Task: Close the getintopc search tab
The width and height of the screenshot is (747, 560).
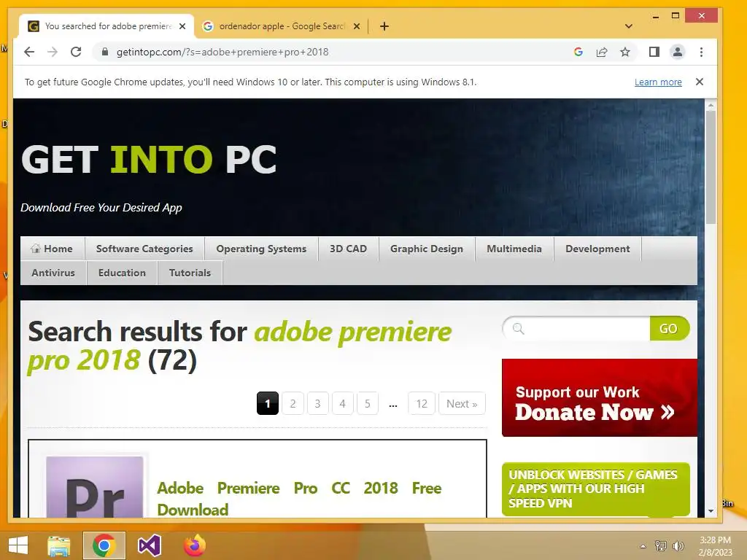Action: coord(182,26)
